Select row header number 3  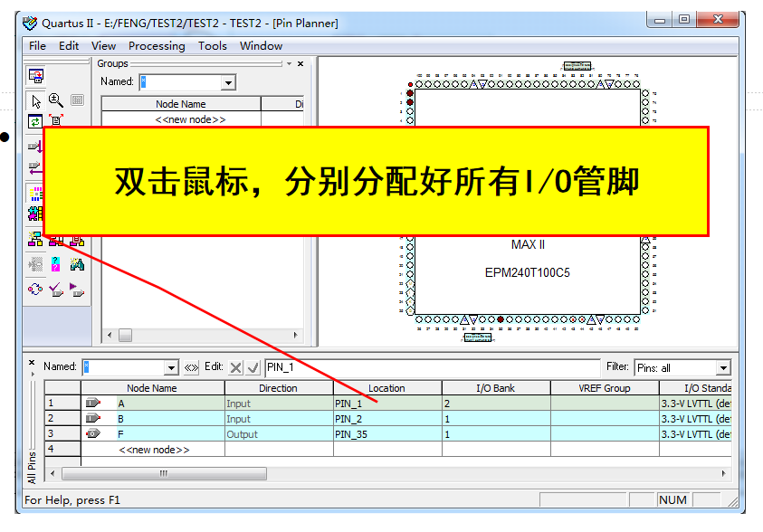(x=62, y=433)
